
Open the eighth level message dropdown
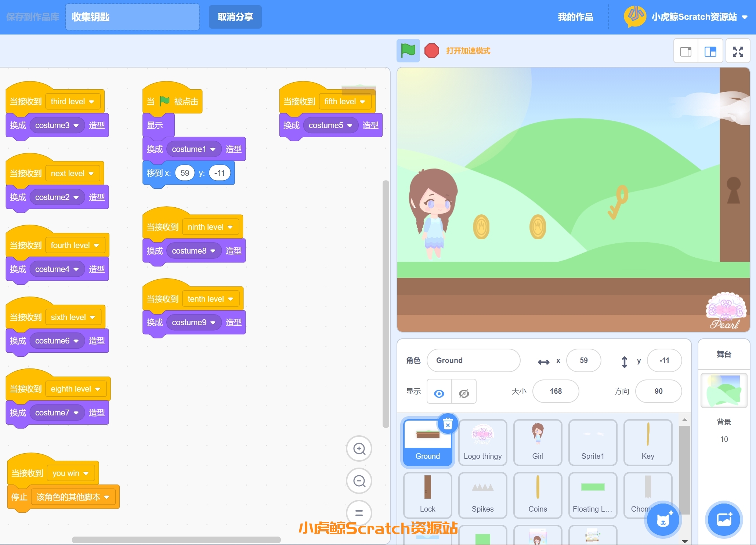pos(76,389)
